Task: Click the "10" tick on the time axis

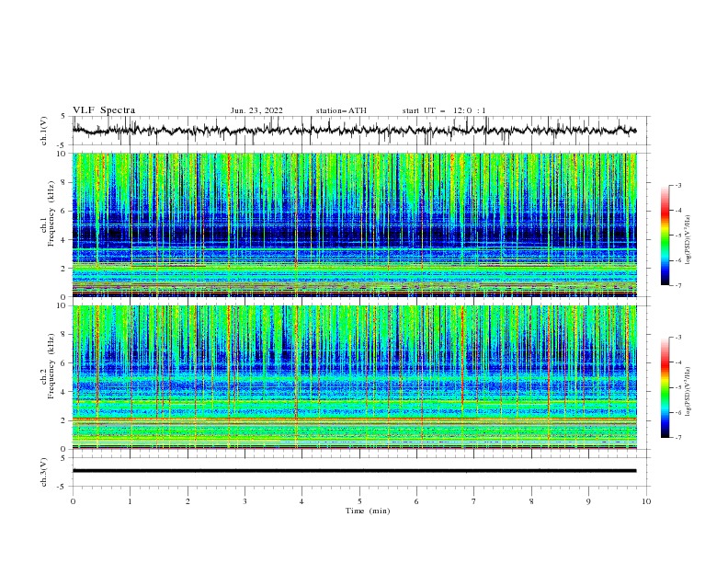Action: (646, 501)
